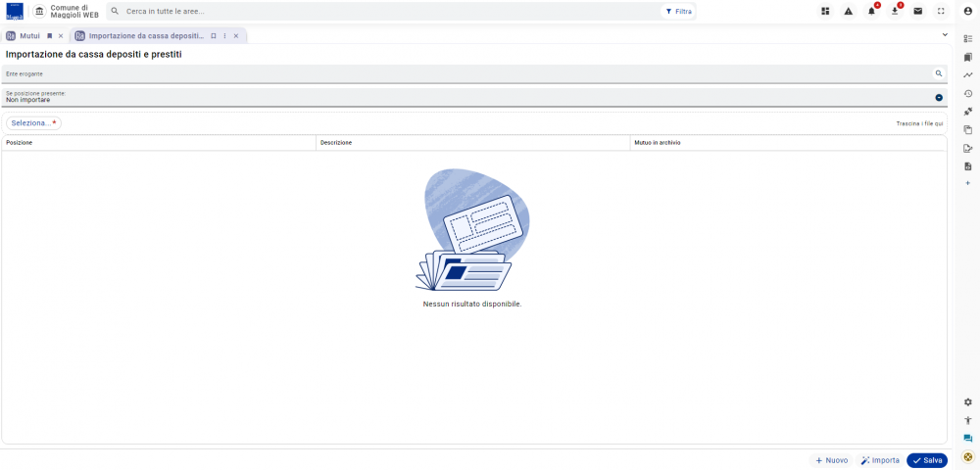The height and width of the screenshot is (470, 980).
Task: Toggle bookmark on the Mutui tab
Action: [50, 36]
